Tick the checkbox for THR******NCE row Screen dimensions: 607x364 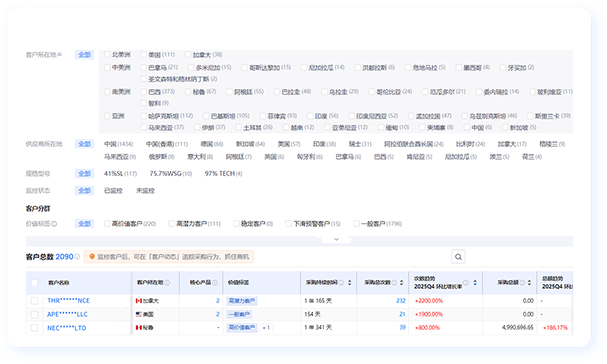tap(34, 301)
